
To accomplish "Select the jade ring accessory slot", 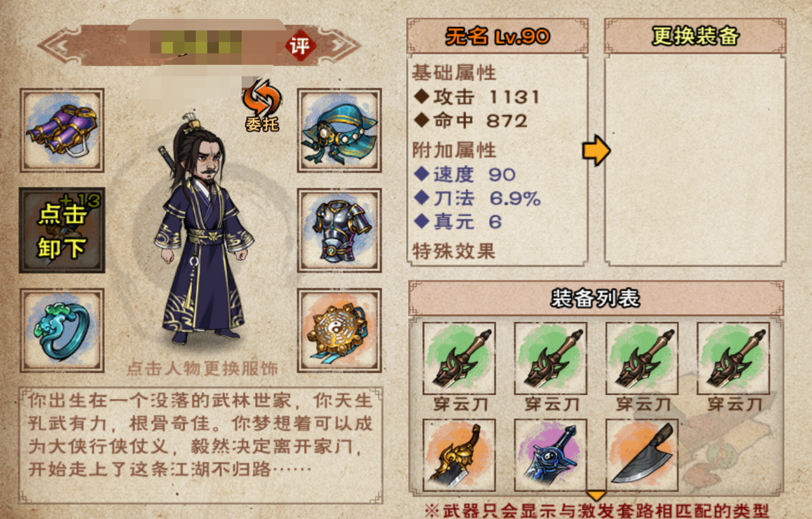I will 62,330.
